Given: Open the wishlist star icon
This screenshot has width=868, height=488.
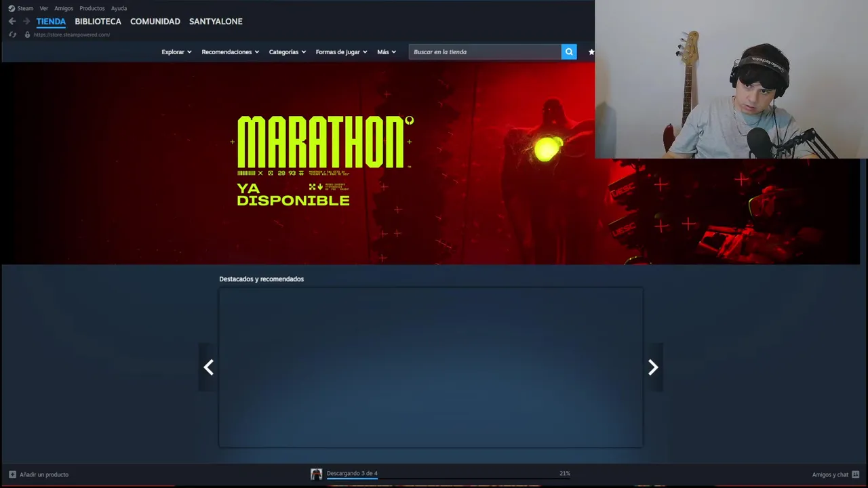Looking at the screenshot, I should tap(591, 52).
